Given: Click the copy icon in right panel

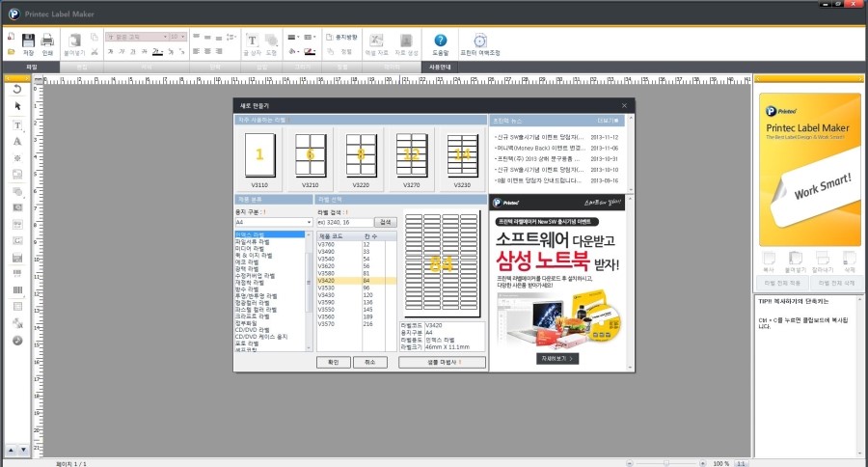Looking at the screenshot, I should [x=769, y=259].
